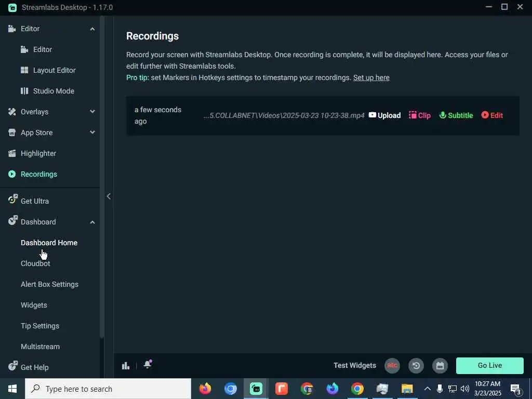Open the Windows Start menu
The image size is (532, 399).
pos(12,389)
